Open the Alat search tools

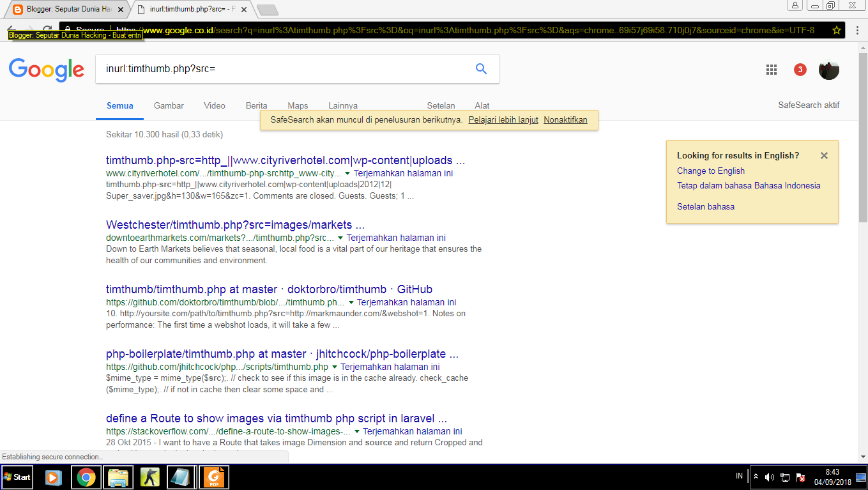[x=482, y=106]
